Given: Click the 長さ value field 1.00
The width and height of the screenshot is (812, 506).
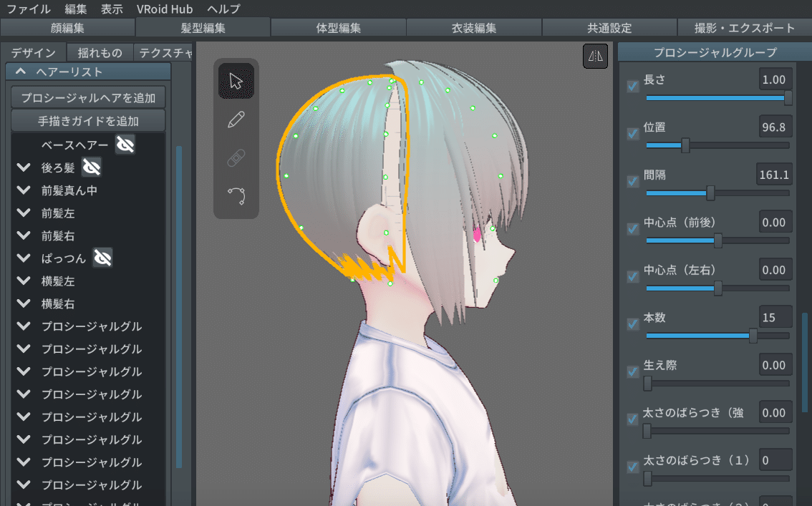Looking at the screenshot, I should 775,79.
